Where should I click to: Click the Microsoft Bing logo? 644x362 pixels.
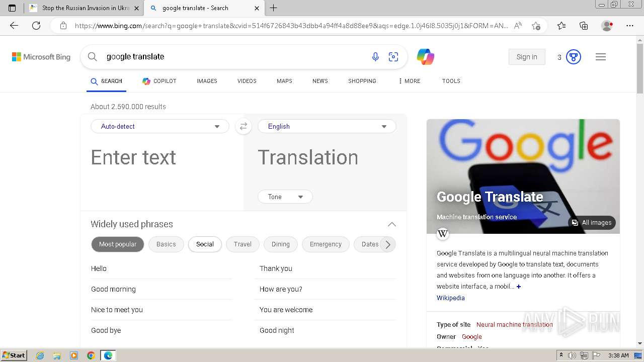pos(41,57)
